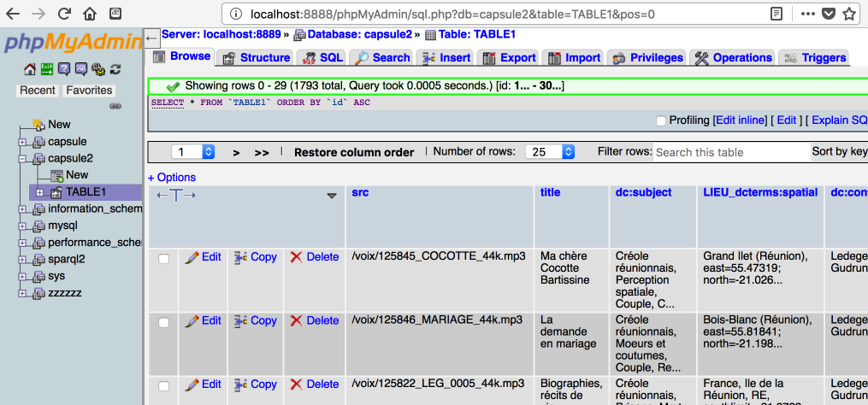Click pencil edit icon for MARIAGE row
This screenshot has width=868, height=405.
(192, 321)
